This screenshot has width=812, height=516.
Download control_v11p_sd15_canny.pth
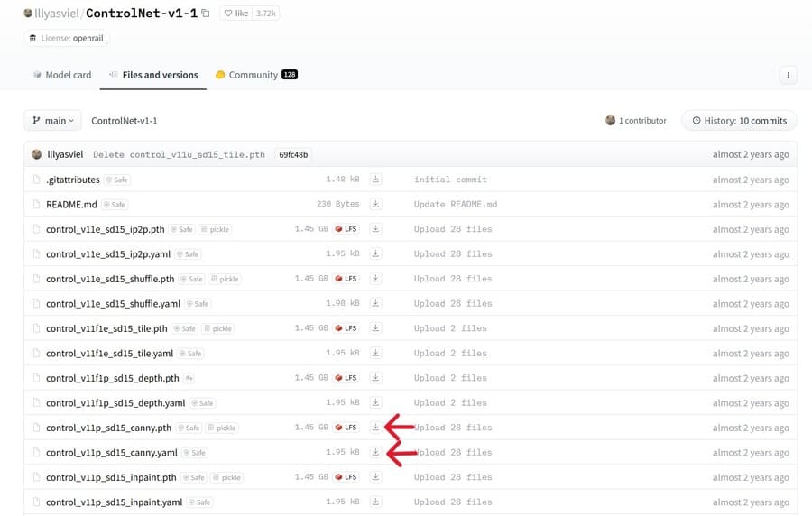[375, 428]
